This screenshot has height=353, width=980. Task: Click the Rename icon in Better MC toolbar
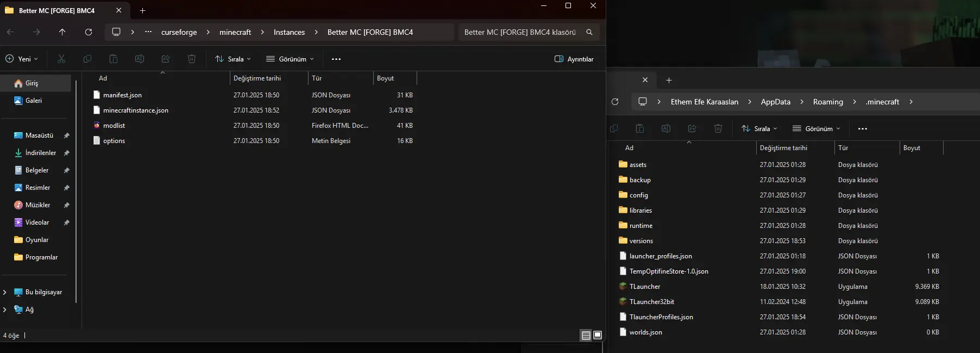pos(140,59)
